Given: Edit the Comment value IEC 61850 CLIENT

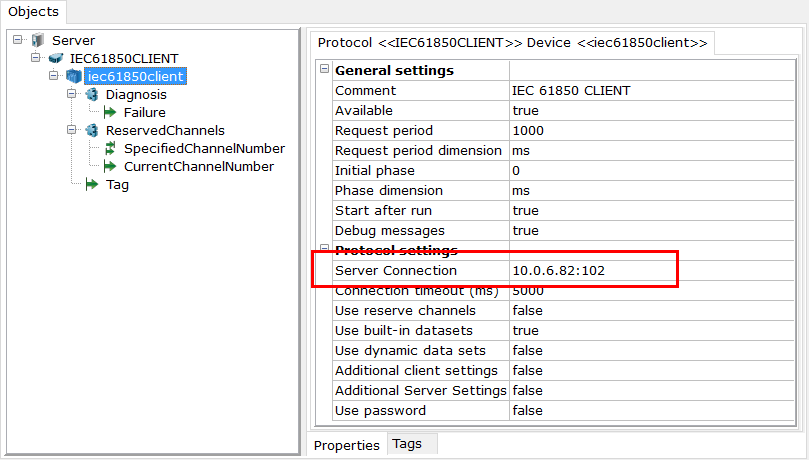Looking at the screenshot, I should (652, 91).
